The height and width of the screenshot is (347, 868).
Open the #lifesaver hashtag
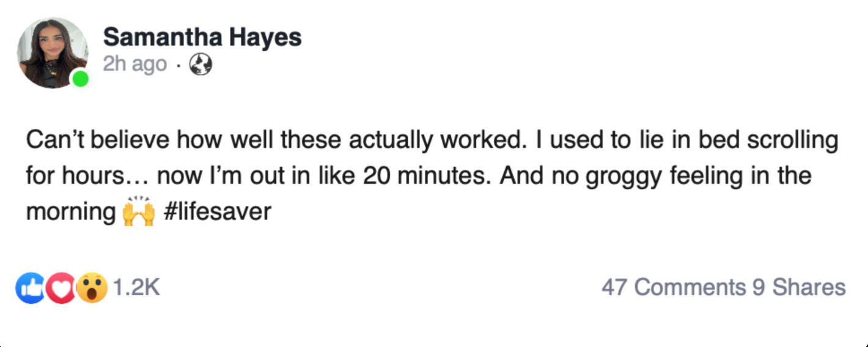[218, 212]
